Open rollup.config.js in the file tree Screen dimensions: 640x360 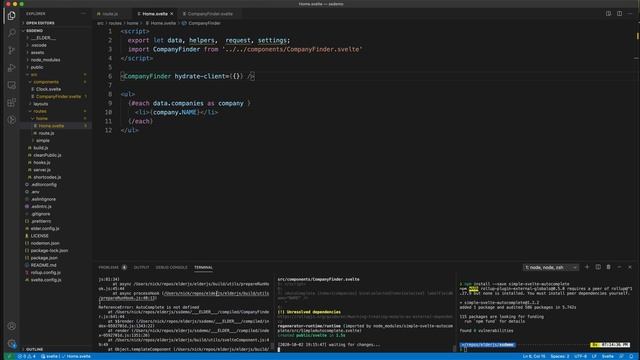point(45,273)
